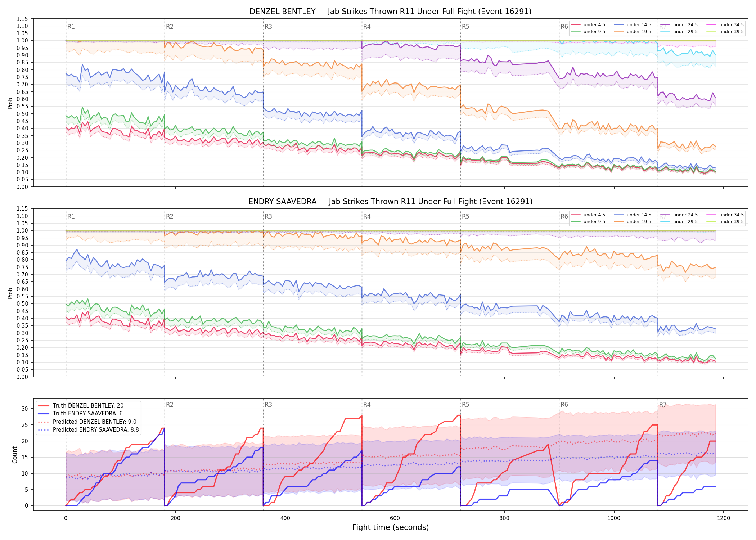Image resolution: width=756 pixels, height=540 pixels.
Task: Click the Count axis tick label 15
Action: (25, 457)
